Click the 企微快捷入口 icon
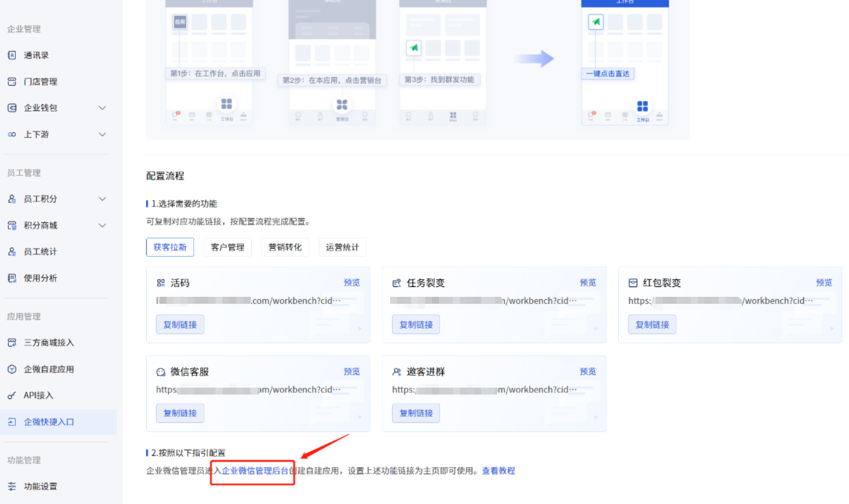The height and width of the screenshot is (504, 849). point(12,422)
